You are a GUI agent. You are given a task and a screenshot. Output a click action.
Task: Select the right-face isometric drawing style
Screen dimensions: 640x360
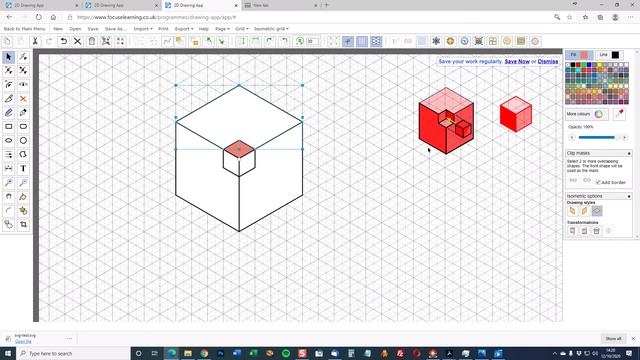(584, 211)
